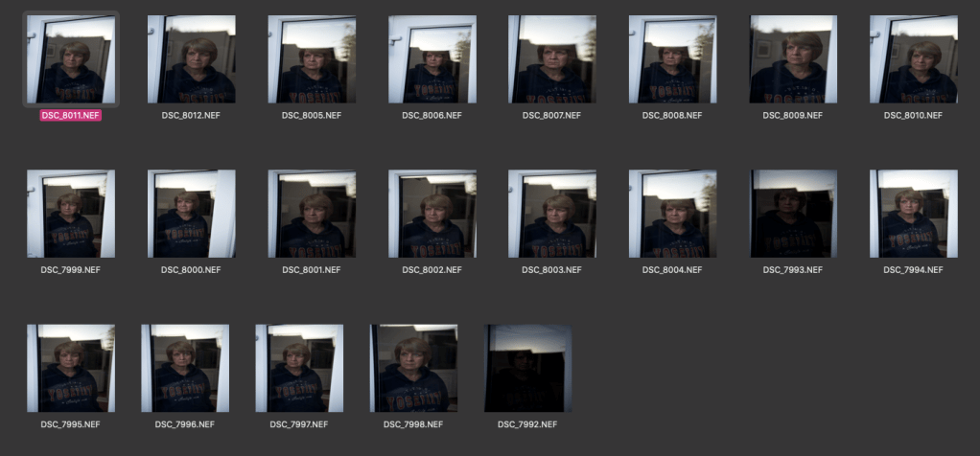Select the DSC_8008.NEF thumbnail
Screen dimensions: 980x456
(x=672, y=59)
